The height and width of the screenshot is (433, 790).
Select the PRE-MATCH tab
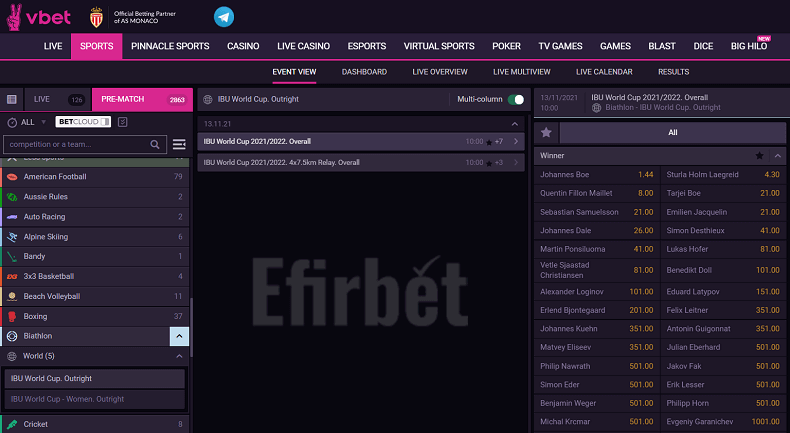coord(143,99)
